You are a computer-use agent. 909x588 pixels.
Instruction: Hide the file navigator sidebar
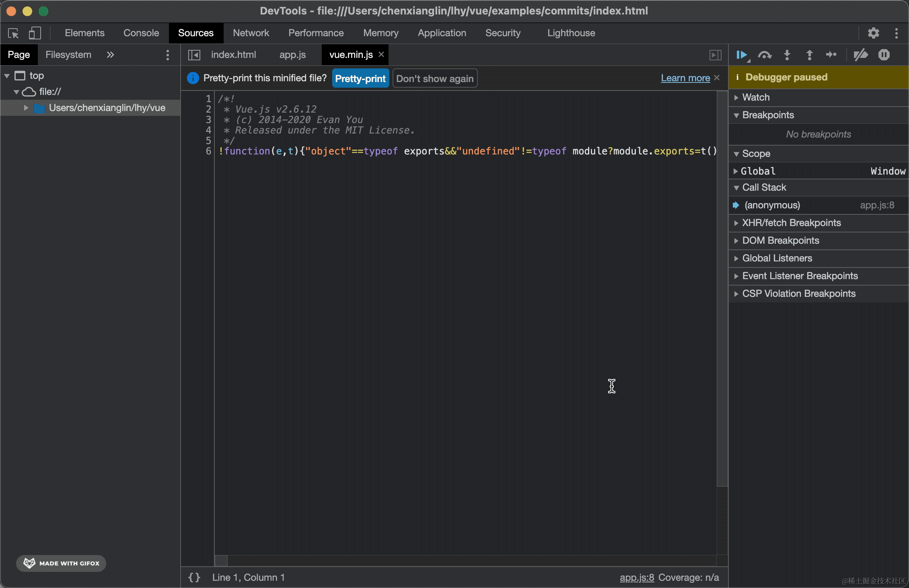[194, 55]
